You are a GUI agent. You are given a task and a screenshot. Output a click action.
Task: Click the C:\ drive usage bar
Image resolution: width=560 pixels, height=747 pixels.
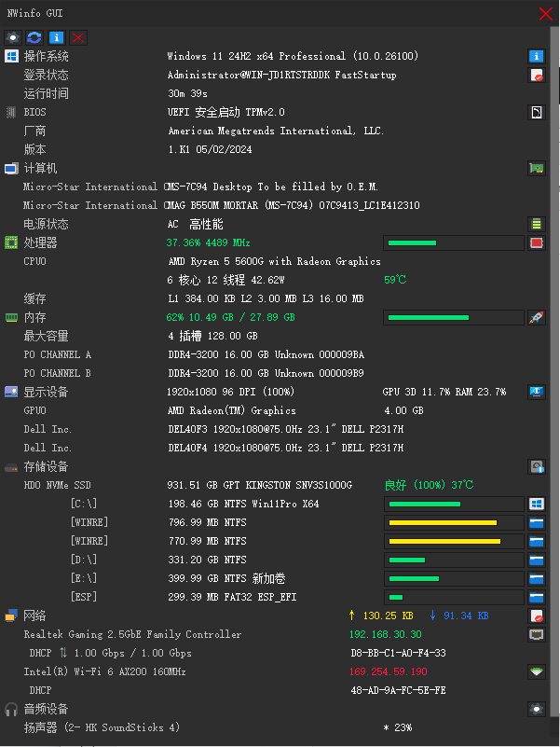point(454,504)
